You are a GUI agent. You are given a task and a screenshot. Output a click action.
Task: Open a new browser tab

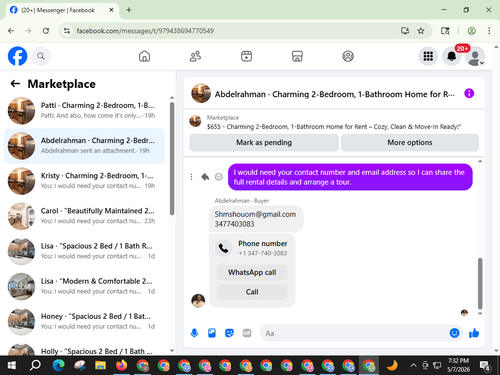pos(129,10)
